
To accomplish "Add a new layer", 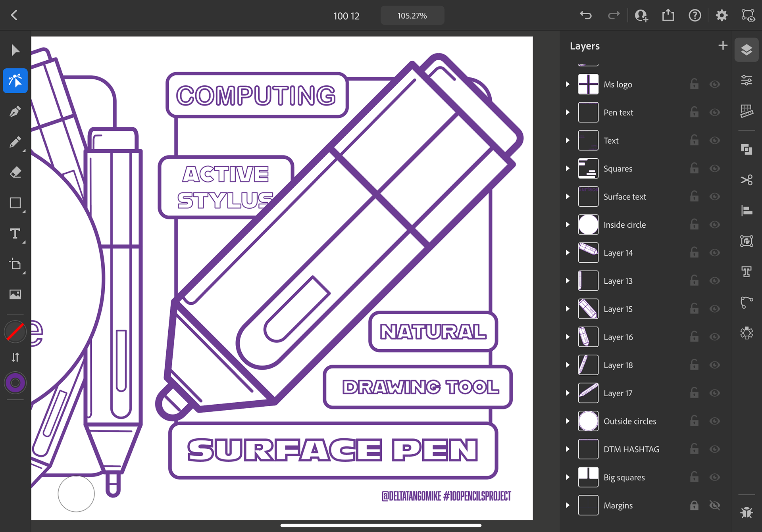I will pos(723,46).
